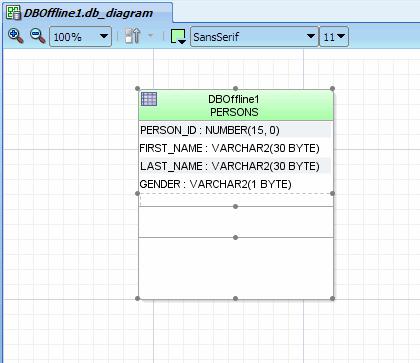Click the bring to front arrow icon
Image resolution: width=420 pixels, height=363 pixels.
[133, 36]
